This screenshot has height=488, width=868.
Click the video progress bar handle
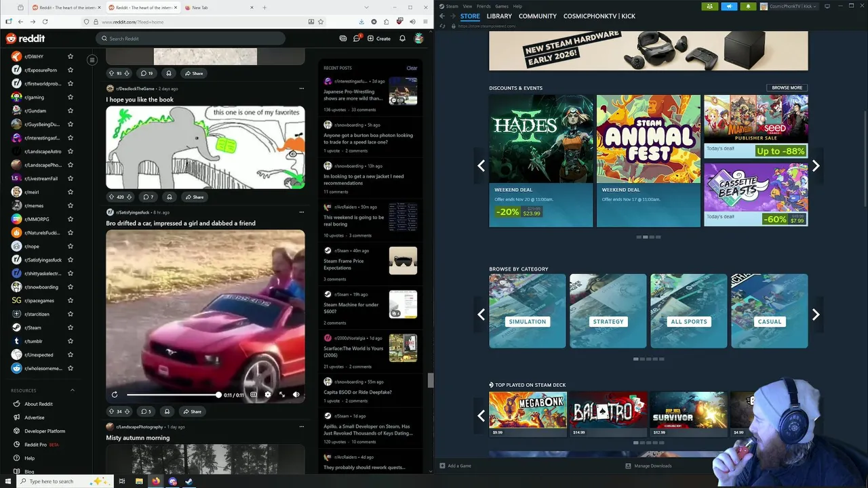tap(218, 394)
